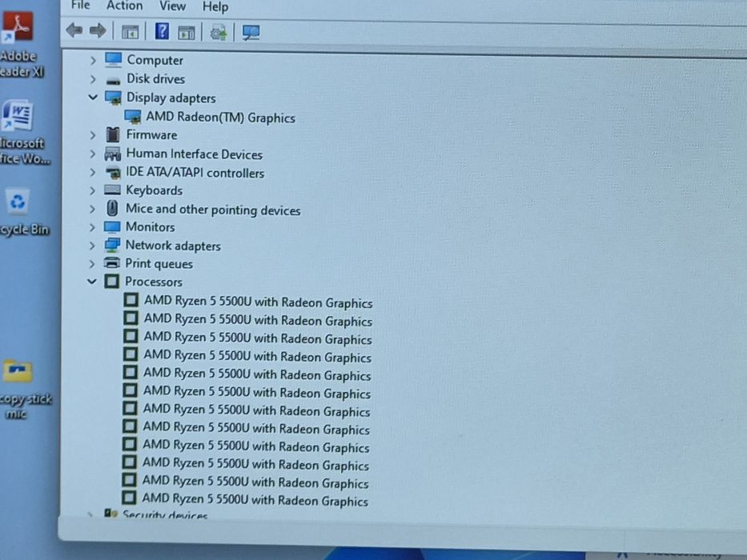Open the View menu
The height and width of the screenshot is (560, 747).
point(172,6)
